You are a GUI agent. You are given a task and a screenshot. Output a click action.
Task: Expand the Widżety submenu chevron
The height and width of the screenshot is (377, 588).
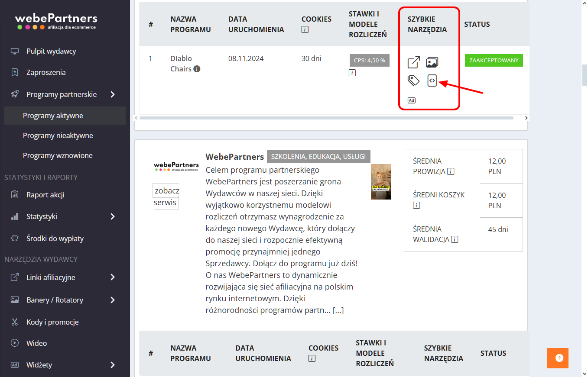click(113, 365)
